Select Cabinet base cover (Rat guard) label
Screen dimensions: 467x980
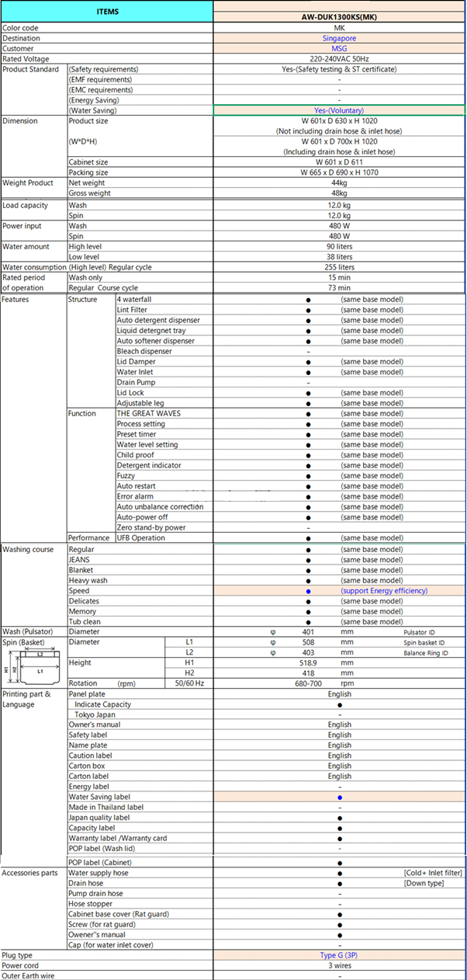pyautogui.click(x=119, y=914)
